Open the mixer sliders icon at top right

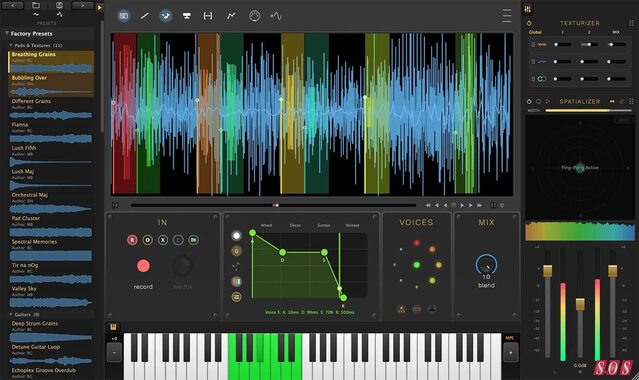[x=527, y=9]
